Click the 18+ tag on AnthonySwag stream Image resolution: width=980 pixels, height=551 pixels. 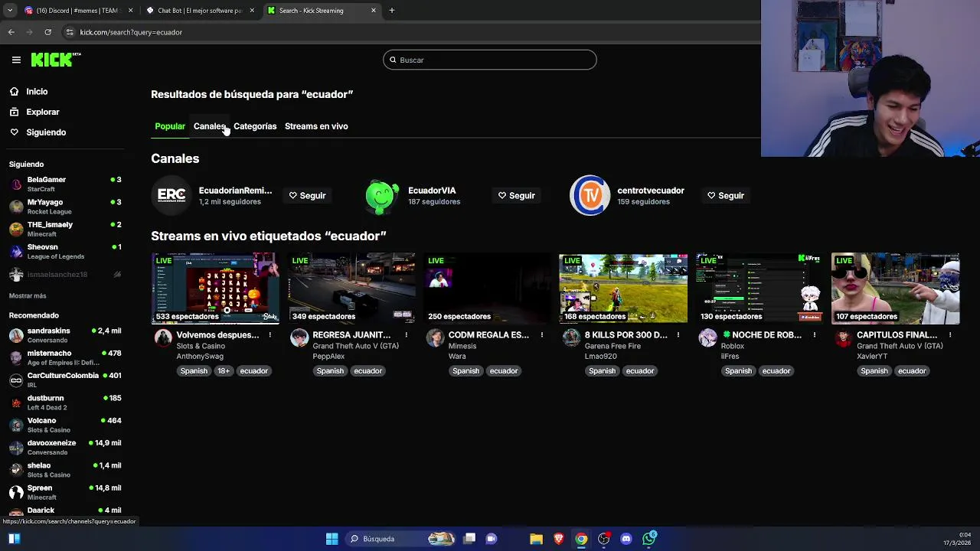click(x=224, y=371)
